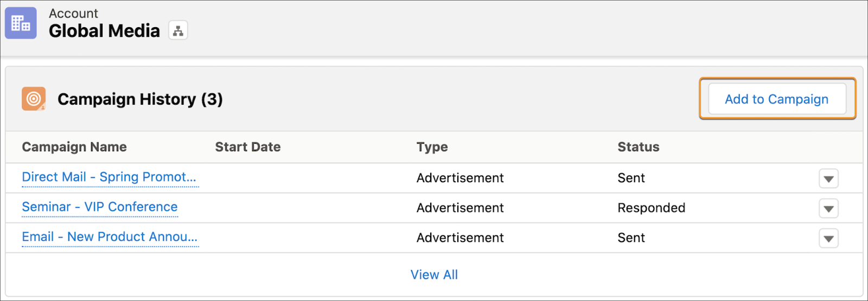Sort by the Start Date column header

[248, 147]
